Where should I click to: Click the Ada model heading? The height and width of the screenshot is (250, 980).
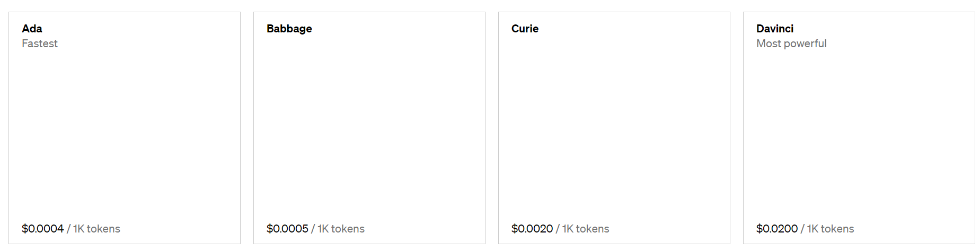coord(32,29)
